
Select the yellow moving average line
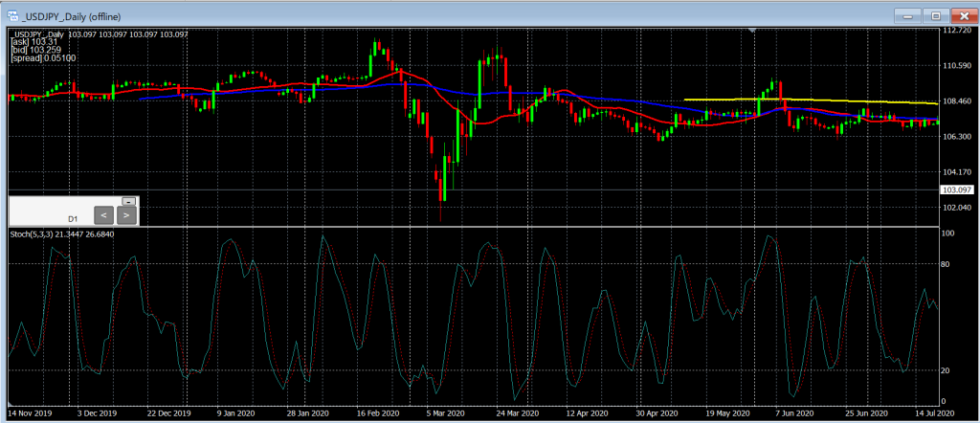point(813,100)
